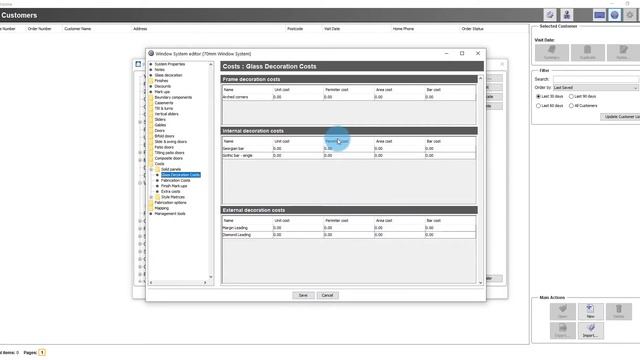Select Glass Decoration Costs tree item
Viewport: 640px width, 360px height.
point(180,175)
